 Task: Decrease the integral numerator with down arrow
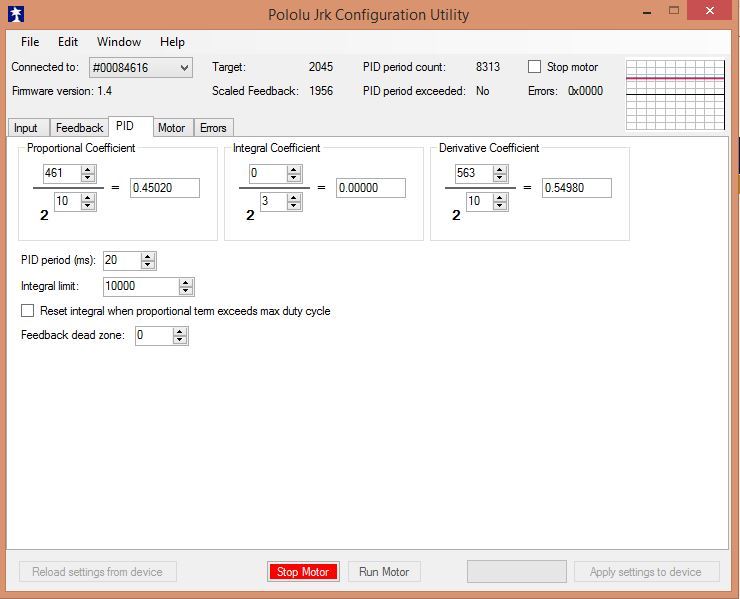(294, 178)
